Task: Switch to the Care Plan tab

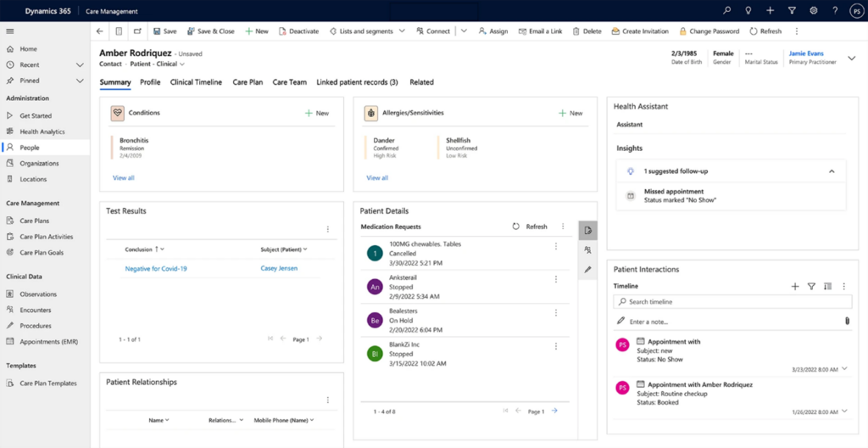Action: [247, 82]
